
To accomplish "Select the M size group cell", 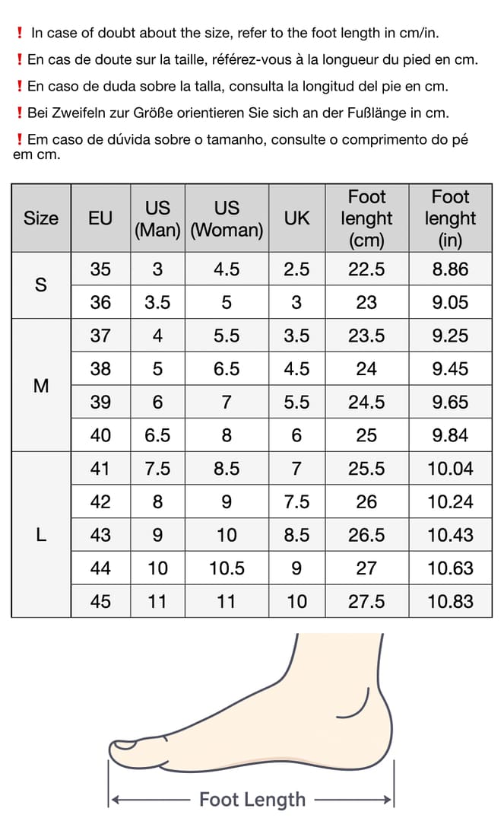I will point(41,386).
